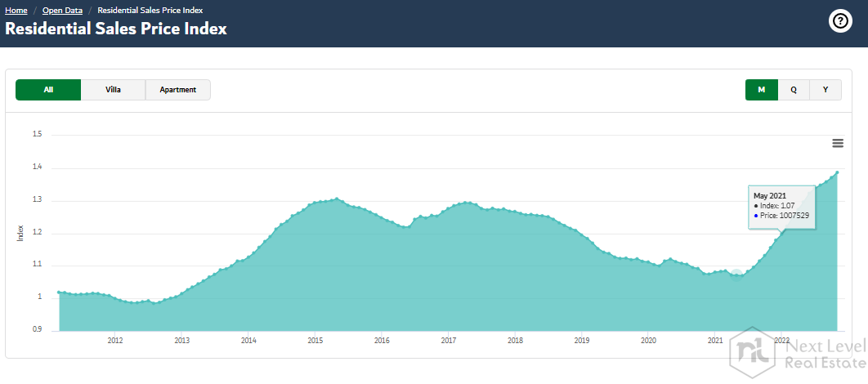Switch to quarterly view with Q button
The width and height of the screenshot is (868, 384).
pos(793,90)
